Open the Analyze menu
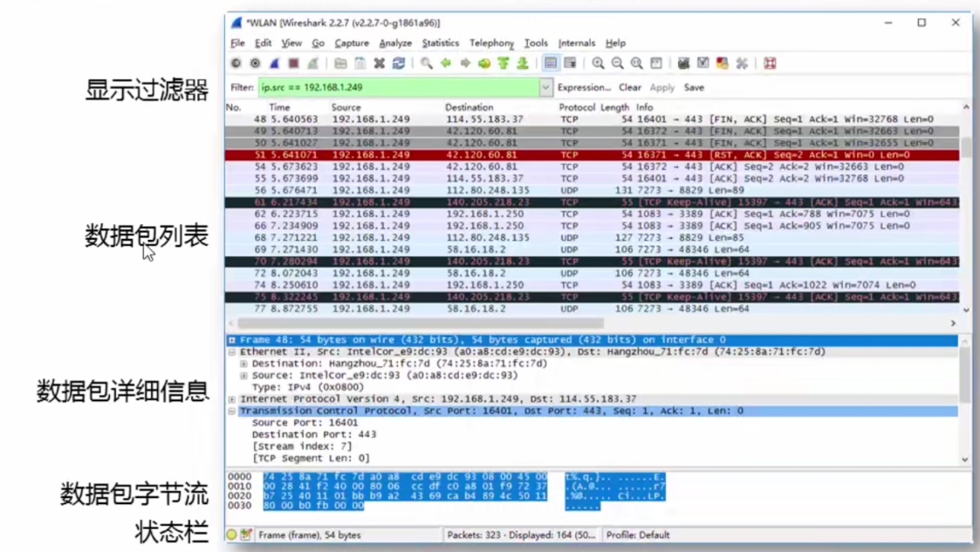This screenshot has width=980, height=552. (x=395, y=43)
